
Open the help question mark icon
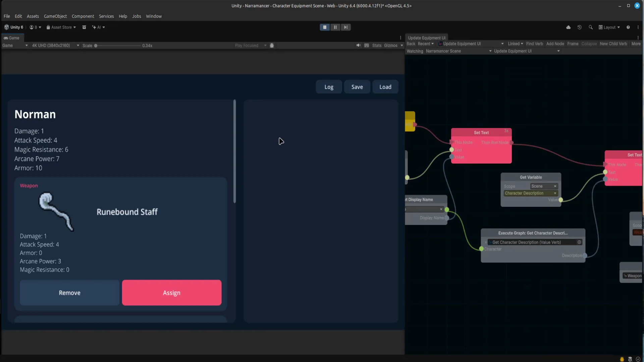point(628,27)
